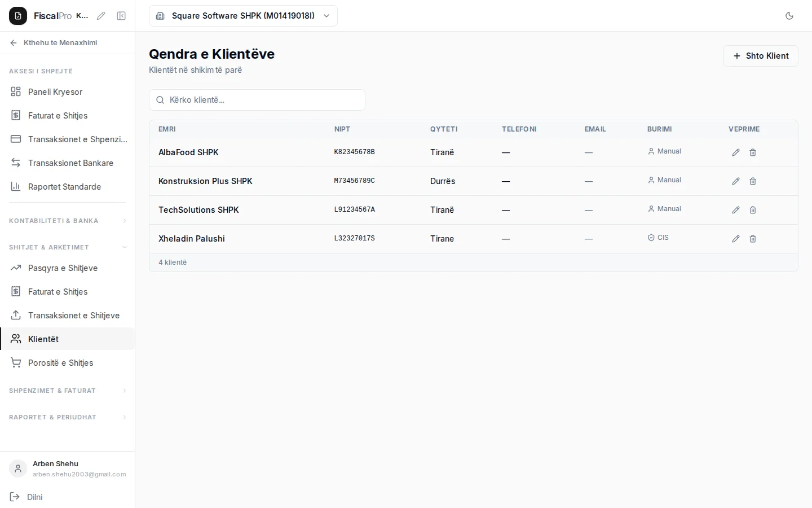
Task: Delete TechSolutions SHPK with trash icon
Action: click(753, 210)
